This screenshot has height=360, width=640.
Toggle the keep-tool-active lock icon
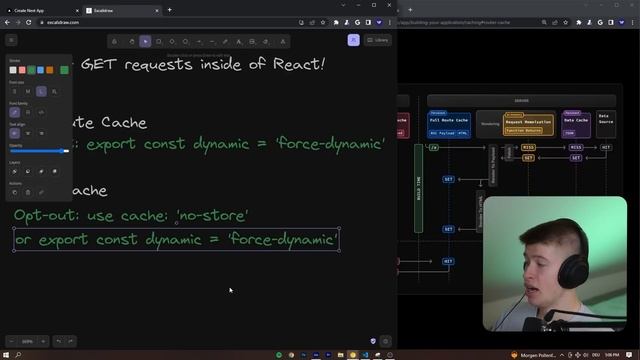pos(114,41)
